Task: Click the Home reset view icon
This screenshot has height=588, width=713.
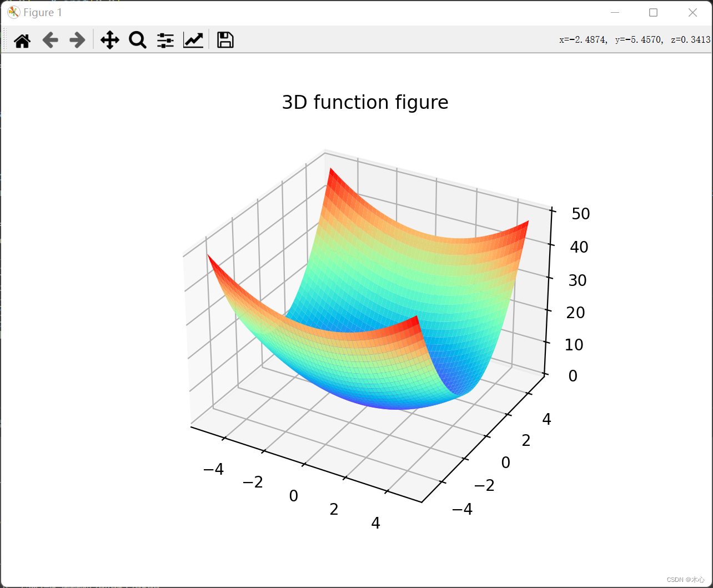Action: tap(22, 39)
